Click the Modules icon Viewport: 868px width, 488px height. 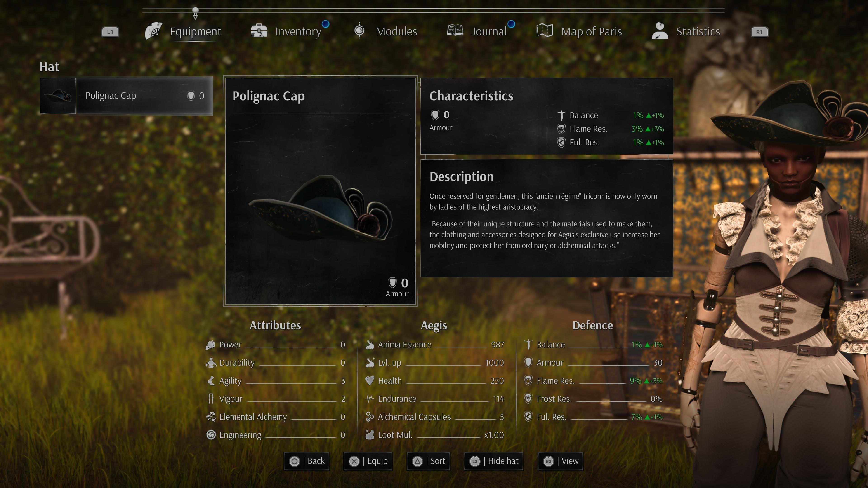(x=359, y=31)
